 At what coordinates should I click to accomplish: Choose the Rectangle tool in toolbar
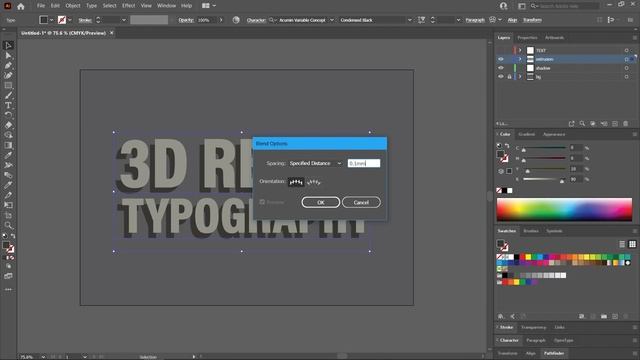pyautogui.click(x=8, y=86)
